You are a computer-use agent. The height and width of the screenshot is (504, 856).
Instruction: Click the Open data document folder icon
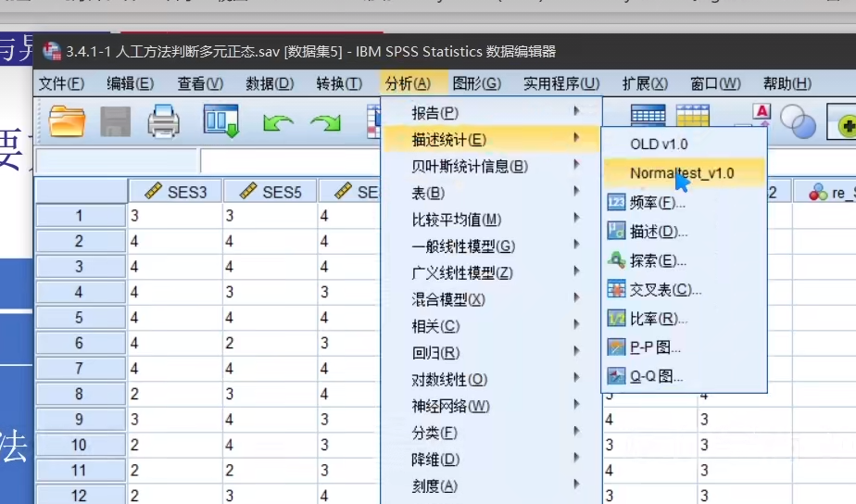67,120
